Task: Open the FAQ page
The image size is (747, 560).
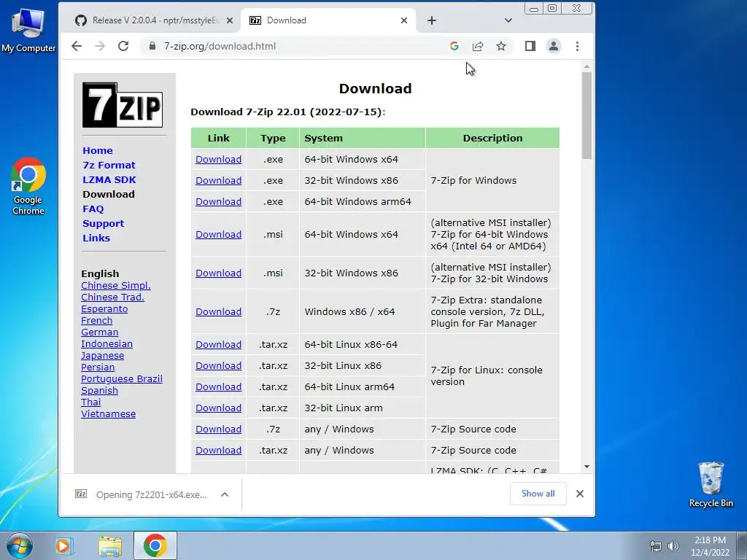Action: (x=93, y=209)
